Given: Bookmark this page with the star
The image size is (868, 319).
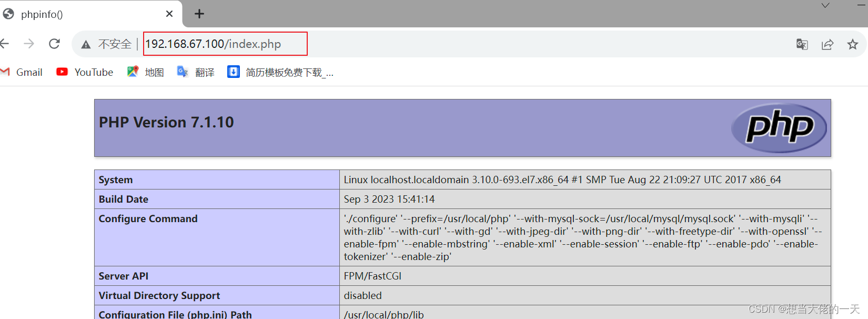Looking at the screenshot, I should [x=853, y=44].
